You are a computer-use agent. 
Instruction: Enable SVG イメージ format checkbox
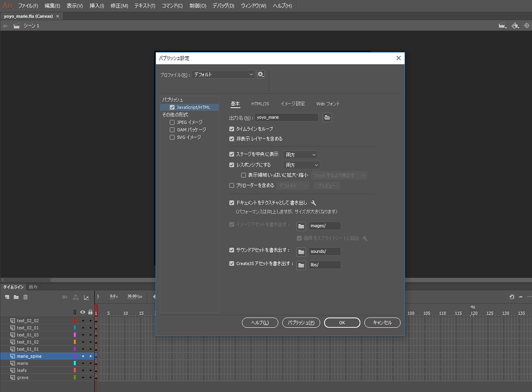tap(172, 137)
